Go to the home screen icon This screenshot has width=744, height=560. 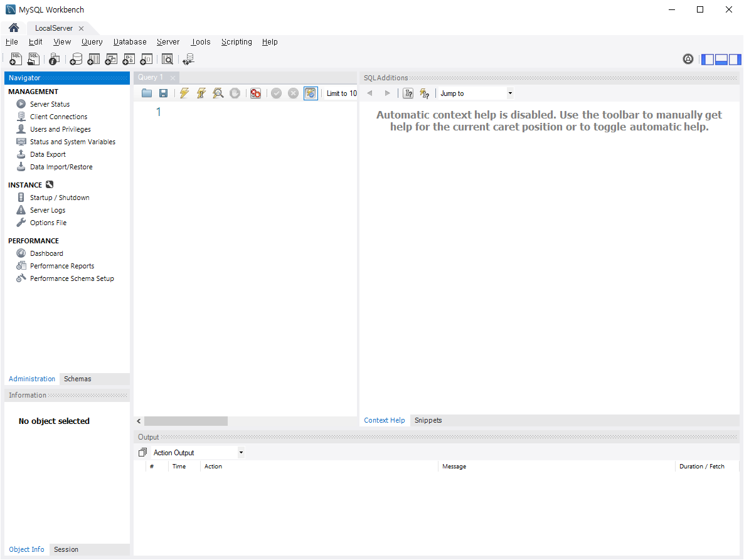14,28
